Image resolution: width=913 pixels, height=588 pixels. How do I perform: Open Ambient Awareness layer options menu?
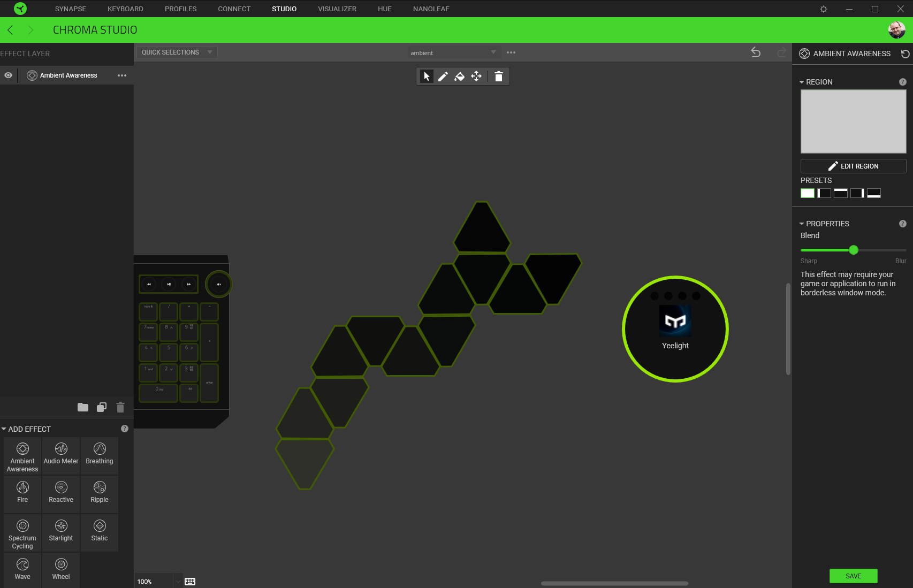[x=122, y=75]
